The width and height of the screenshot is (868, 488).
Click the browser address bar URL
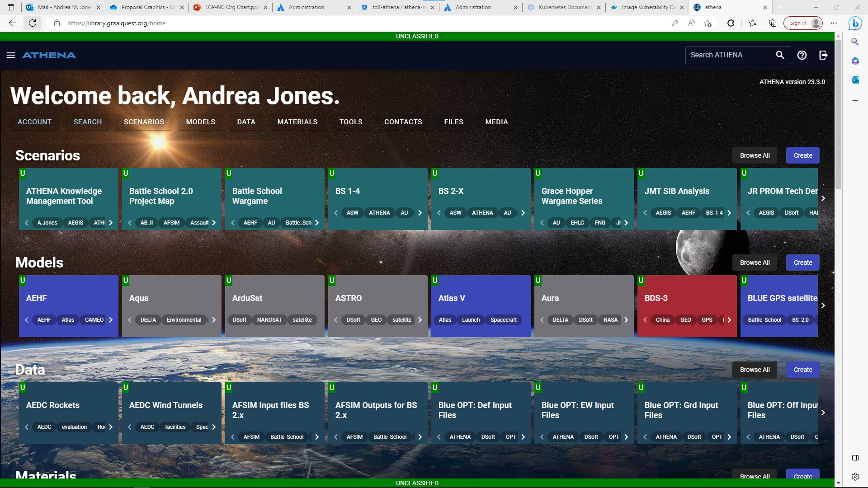117,23
